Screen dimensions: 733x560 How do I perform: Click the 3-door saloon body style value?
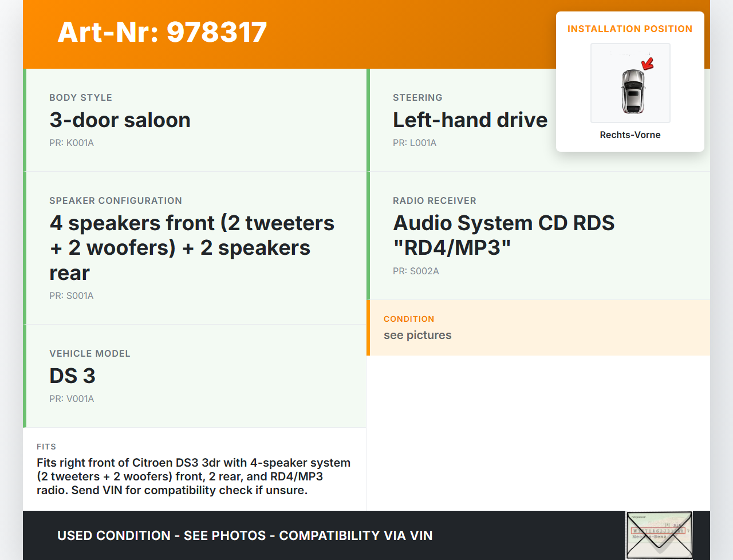(120, 120)
